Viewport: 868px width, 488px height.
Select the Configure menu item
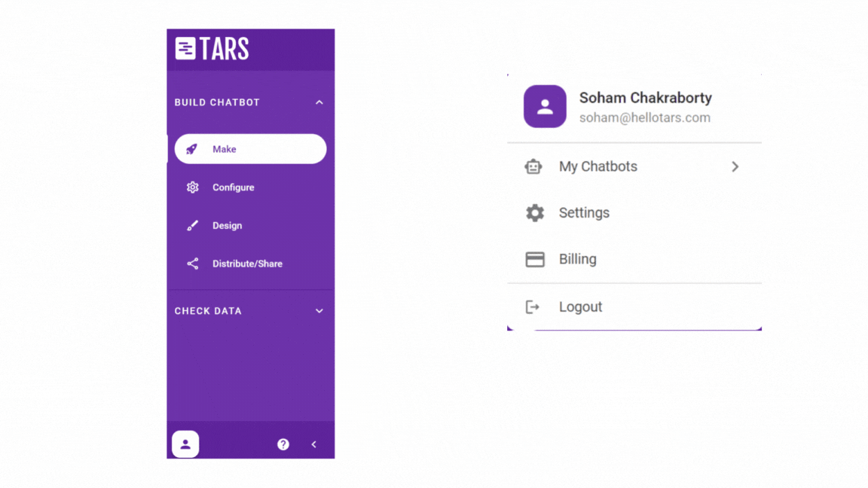tap(233, 188)
